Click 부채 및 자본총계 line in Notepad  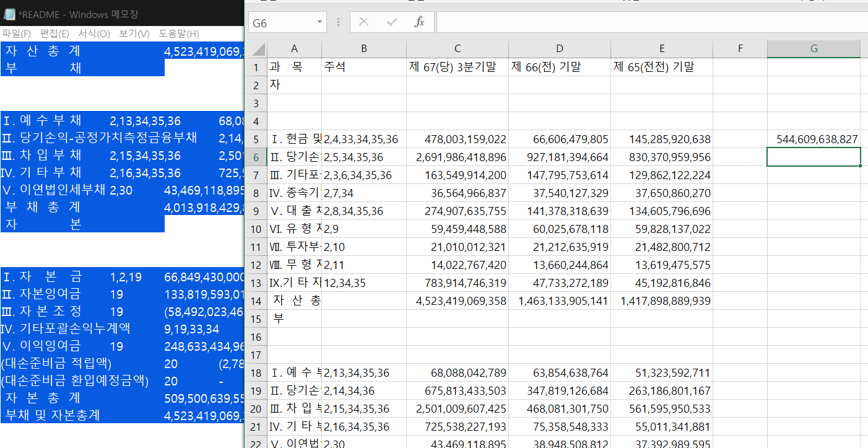click(122, 415)
